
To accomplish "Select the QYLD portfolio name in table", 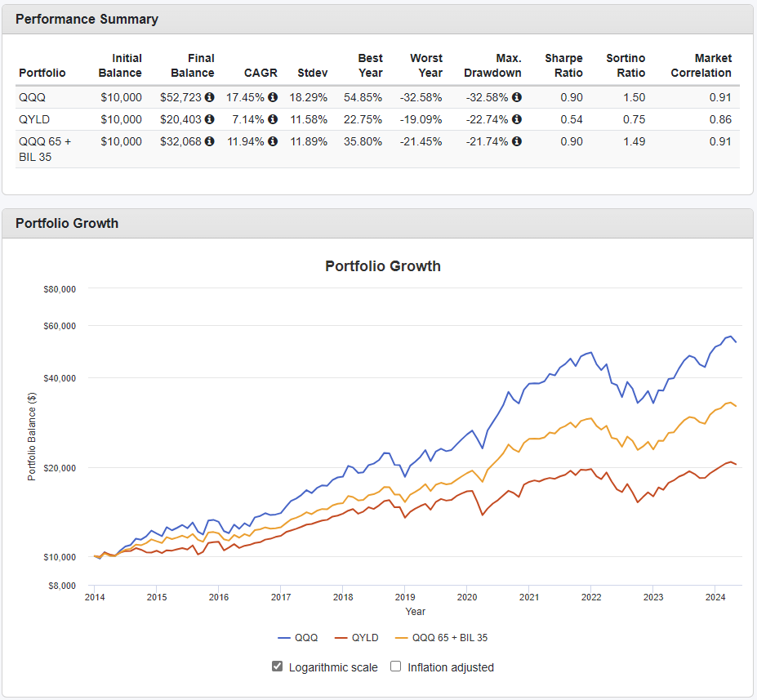I will click(x=34, y=119).
